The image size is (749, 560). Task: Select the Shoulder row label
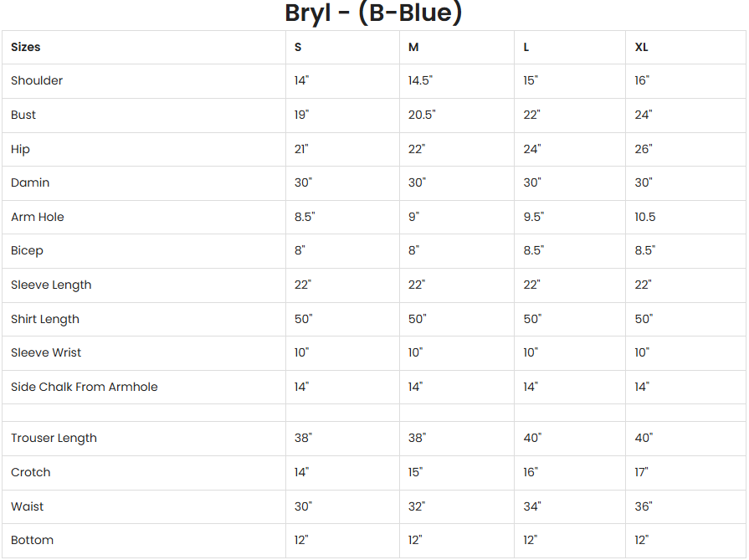click(37, 80)
